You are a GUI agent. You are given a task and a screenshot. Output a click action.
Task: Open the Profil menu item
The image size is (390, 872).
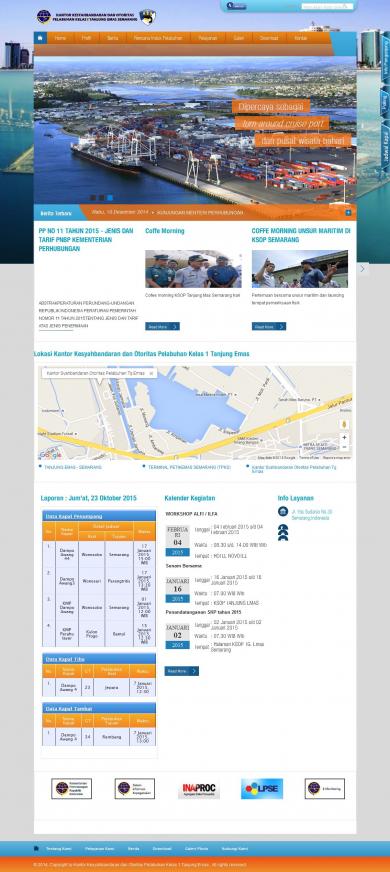click(x=86, y=38)
